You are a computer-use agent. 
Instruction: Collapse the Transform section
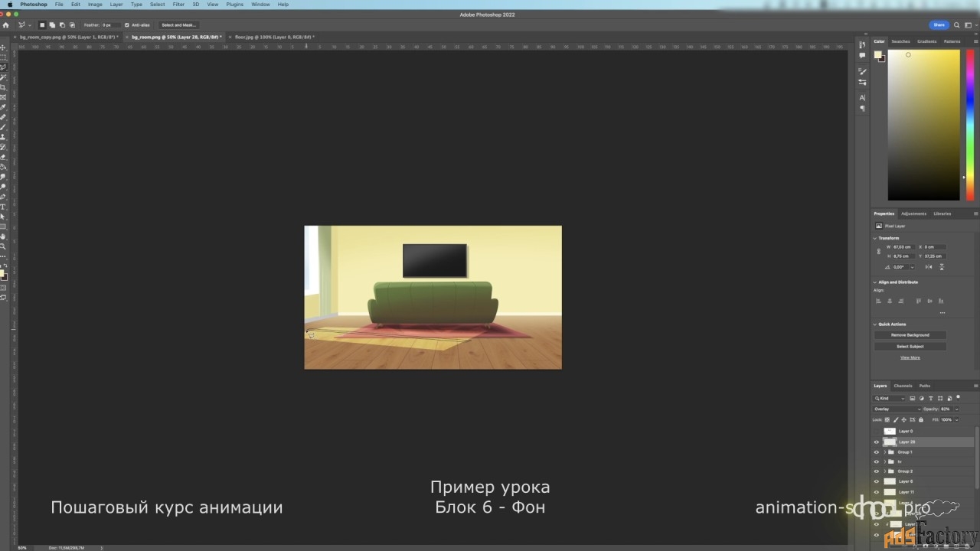(x=875, y=239)
